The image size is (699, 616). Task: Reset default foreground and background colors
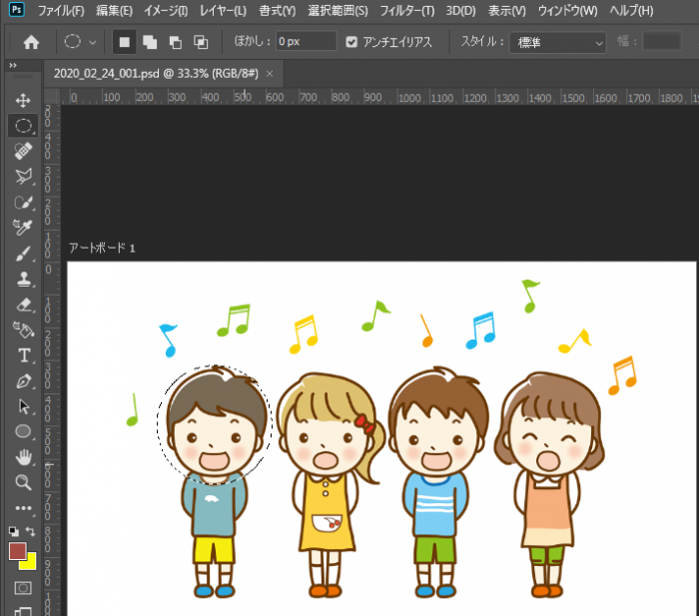[x=13, y=531]
